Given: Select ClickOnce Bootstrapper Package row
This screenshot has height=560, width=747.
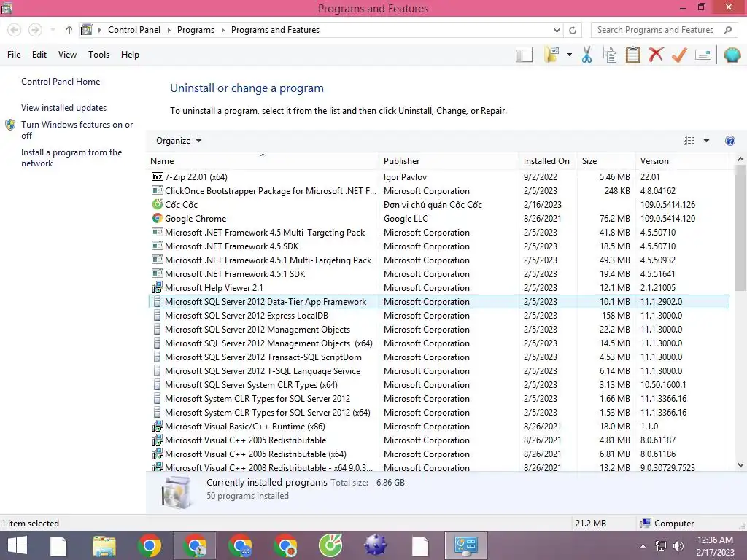Looking at the screenshot, I should pyautogui.click(x=438, y=190).
